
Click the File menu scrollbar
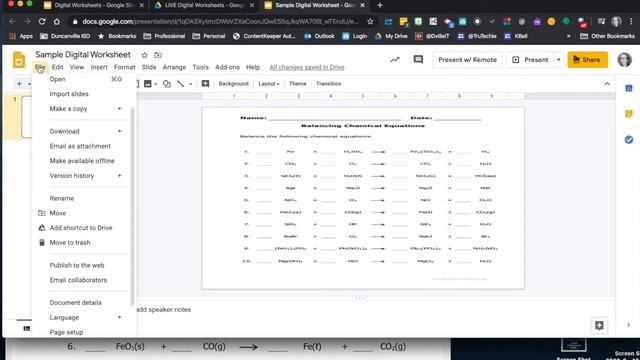(x=132, y=206)
